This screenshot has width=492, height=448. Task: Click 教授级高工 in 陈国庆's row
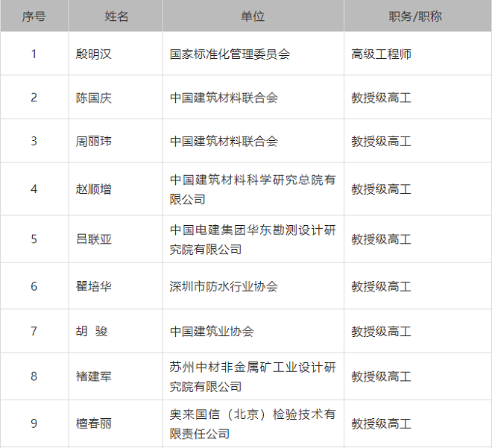tap(381, 98)
